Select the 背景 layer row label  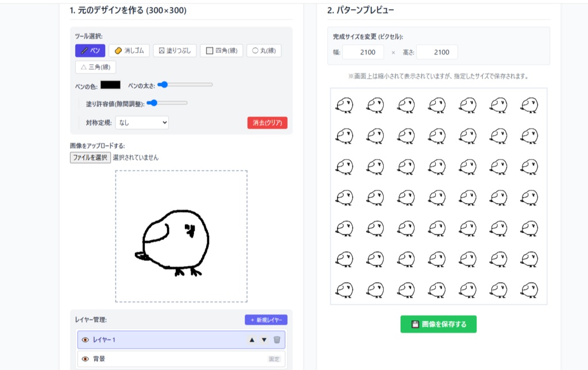(x=99, y=359)
